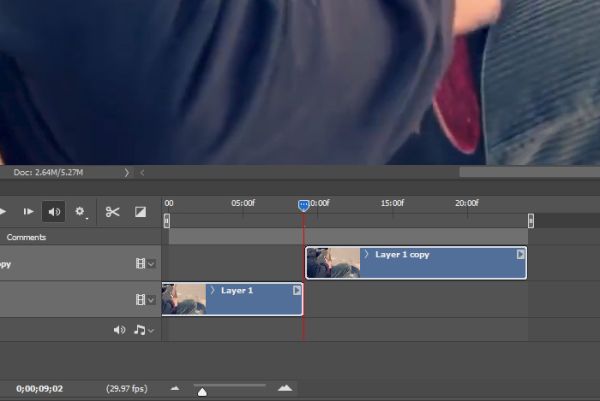This screenshot has width=600, height=401.
Task: Zoom out the timeline with small mountains icon
Action: pyautogui.click(x=175, y=388)
